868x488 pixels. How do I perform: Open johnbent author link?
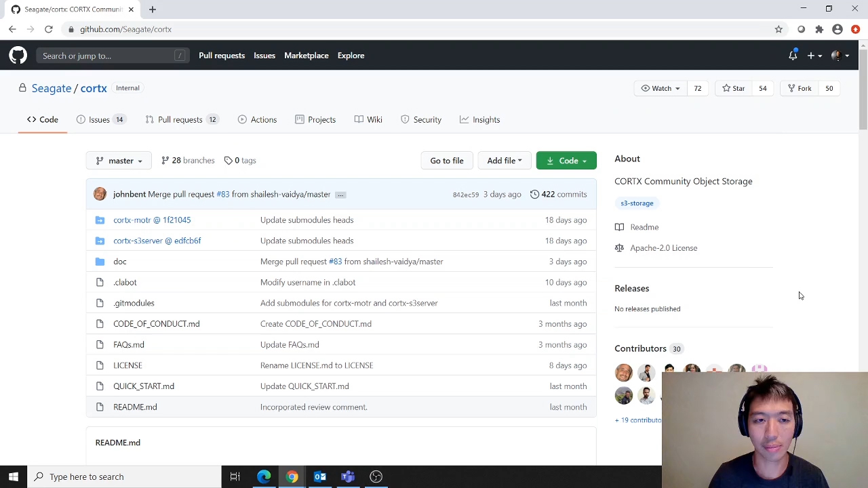[130, 195]
